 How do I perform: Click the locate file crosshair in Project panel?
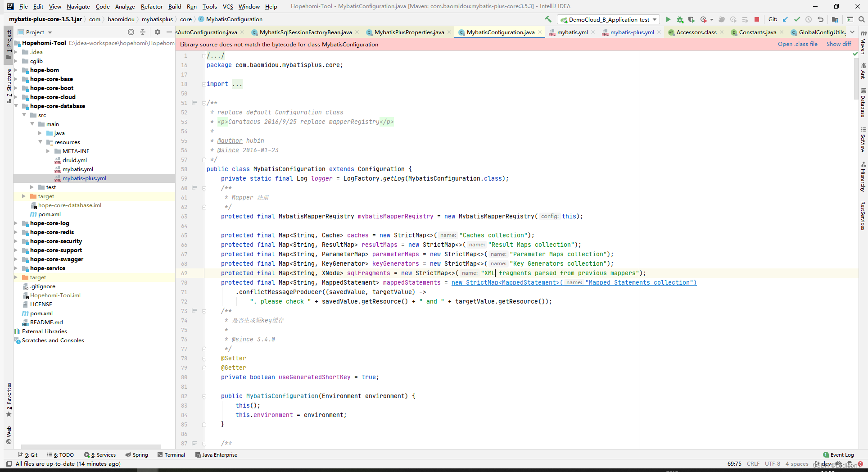tap(131, 32)
